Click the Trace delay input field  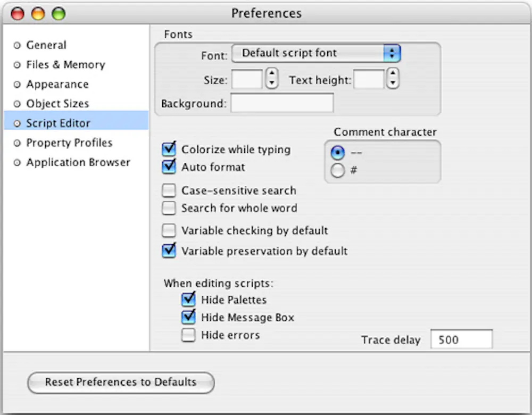click(461, 339)
